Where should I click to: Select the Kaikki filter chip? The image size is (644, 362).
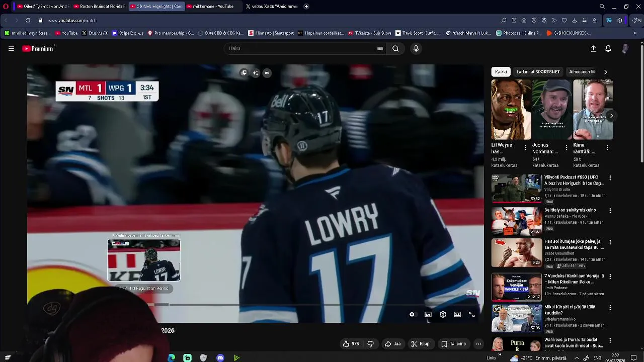tap(501, 72)
